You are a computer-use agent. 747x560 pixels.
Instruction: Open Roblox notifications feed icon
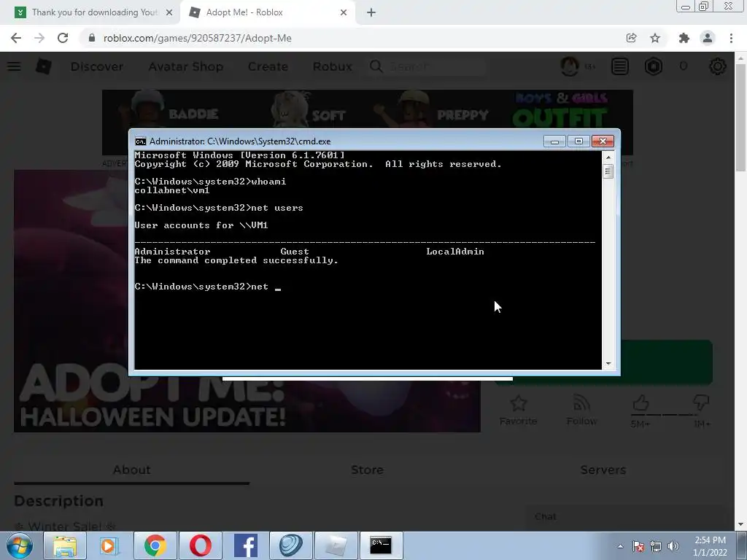620,66
